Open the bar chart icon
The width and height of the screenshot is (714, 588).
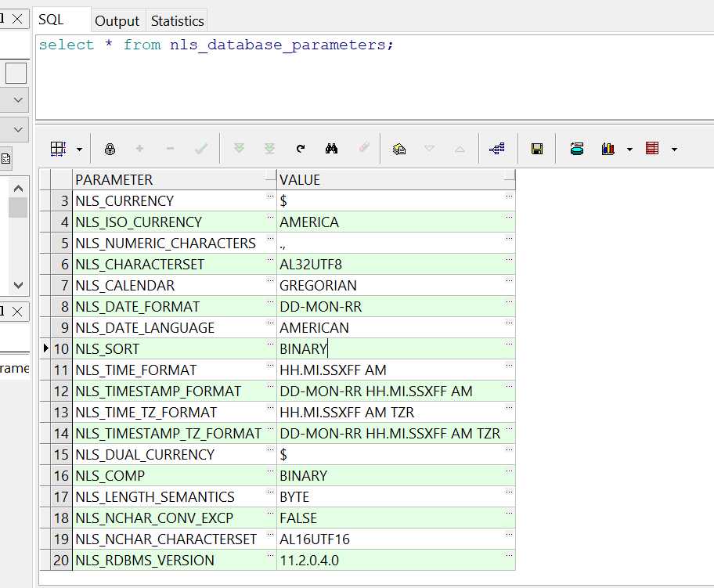click(608, 149)
